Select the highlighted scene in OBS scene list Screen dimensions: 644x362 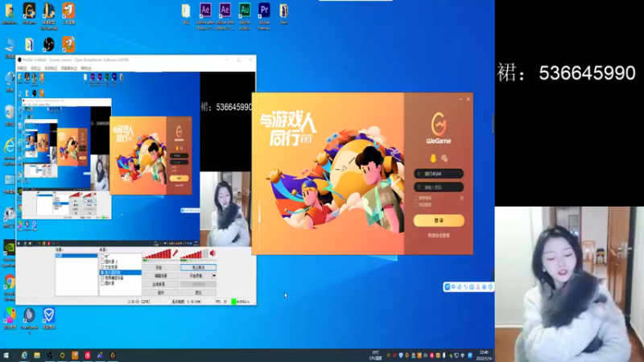tap(76, 256)
